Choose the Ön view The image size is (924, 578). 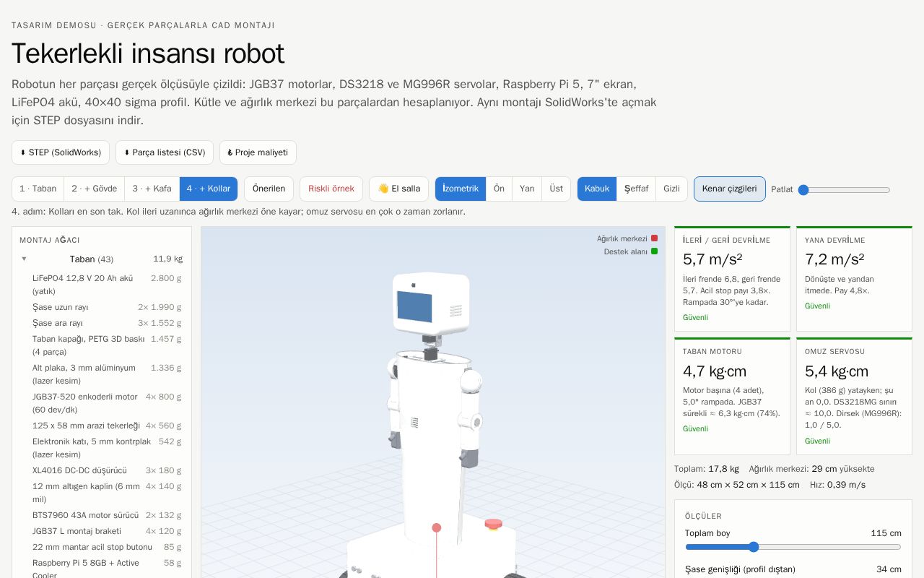click(499, 189)
